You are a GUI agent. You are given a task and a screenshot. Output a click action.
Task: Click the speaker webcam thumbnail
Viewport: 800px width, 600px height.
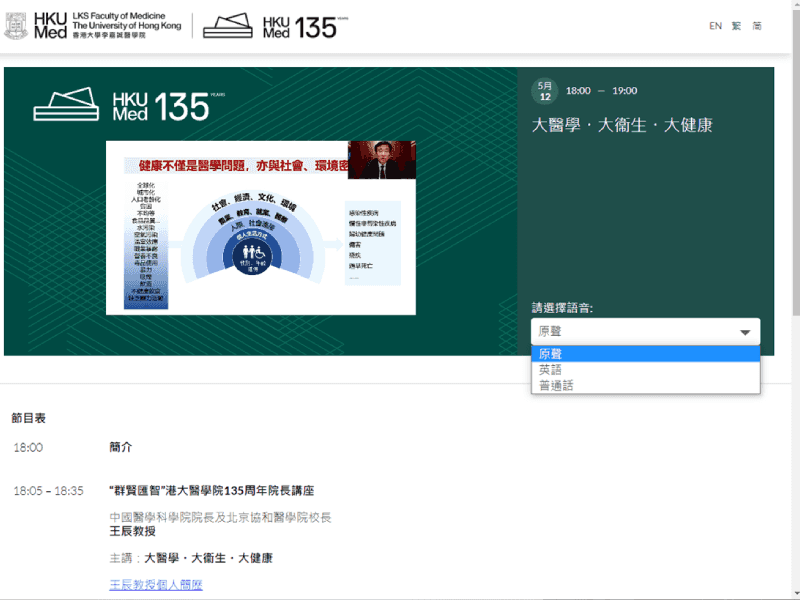(382, 160)
